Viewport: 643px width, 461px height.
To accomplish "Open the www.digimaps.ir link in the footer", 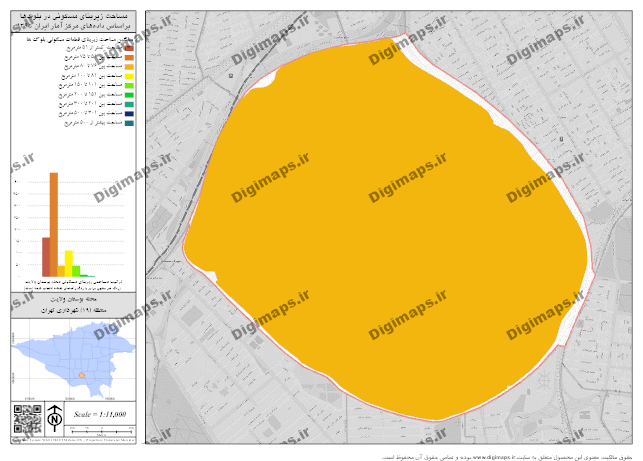I will point(494,457).
